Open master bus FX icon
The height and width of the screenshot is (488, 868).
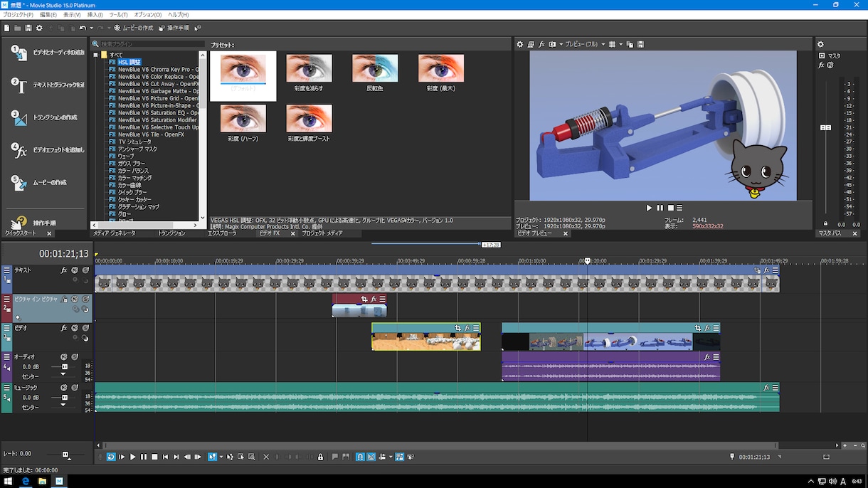pyautogui.click(x=821, y=65)
